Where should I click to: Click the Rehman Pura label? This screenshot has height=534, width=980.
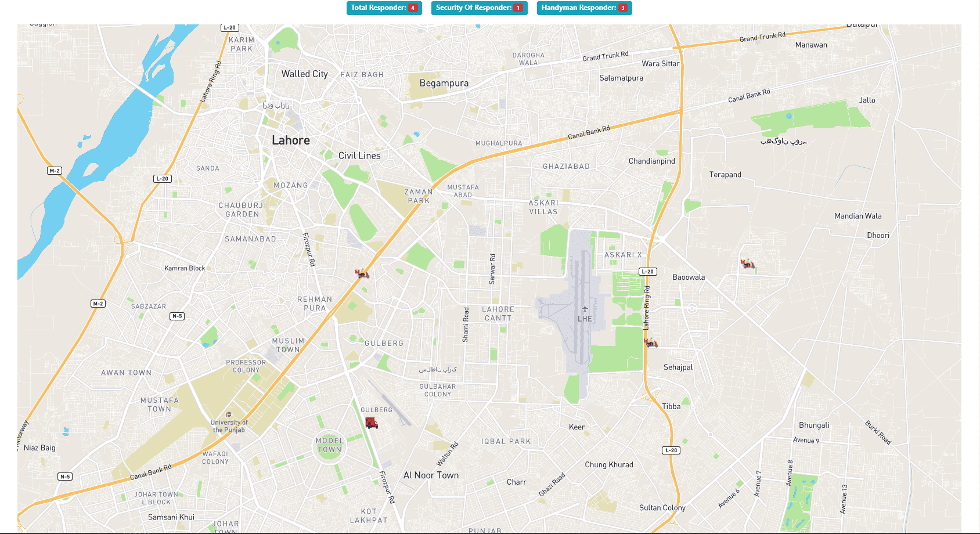click(x=315, y=304)
